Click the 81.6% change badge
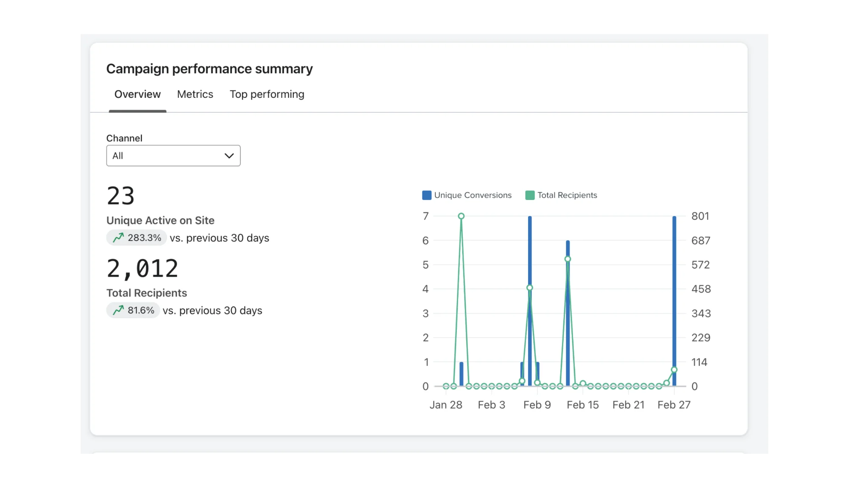The image size is (868, 488). pos(133,310)
